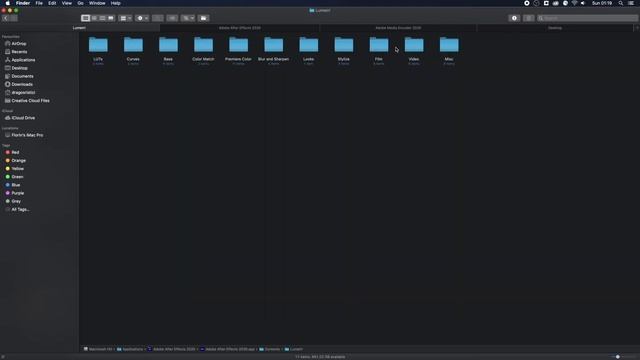Select Florin's iMac Pro in sidebar
The image size is (640, 360).
[27, 135]
